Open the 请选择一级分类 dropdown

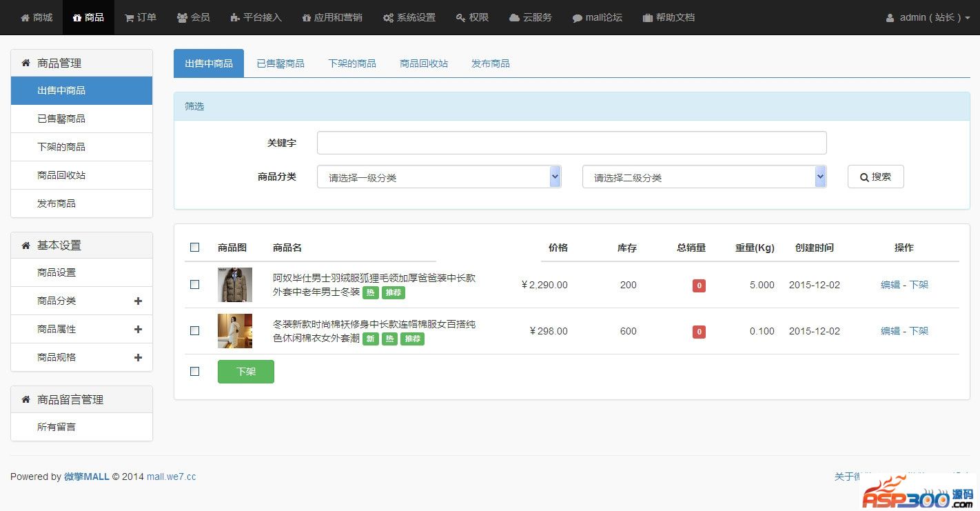tap(439, 177)
